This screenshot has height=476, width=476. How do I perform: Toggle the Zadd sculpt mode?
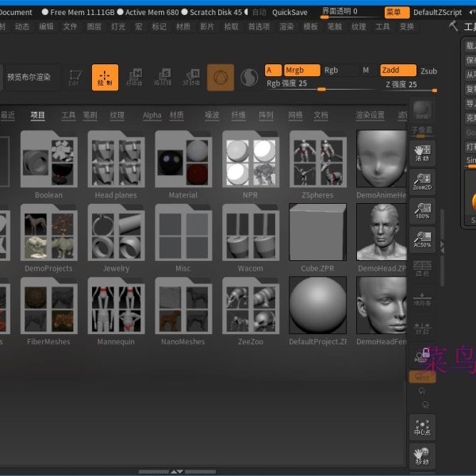397,70
